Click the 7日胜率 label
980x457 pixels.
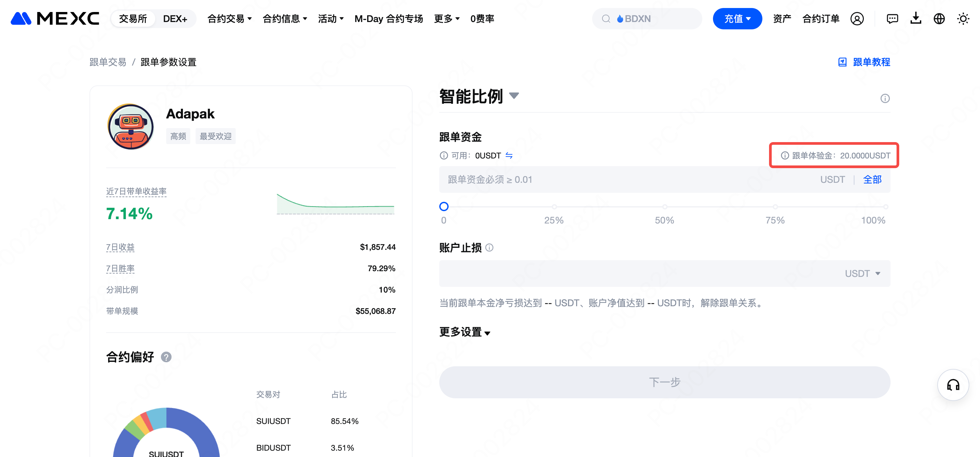(120, 269)
